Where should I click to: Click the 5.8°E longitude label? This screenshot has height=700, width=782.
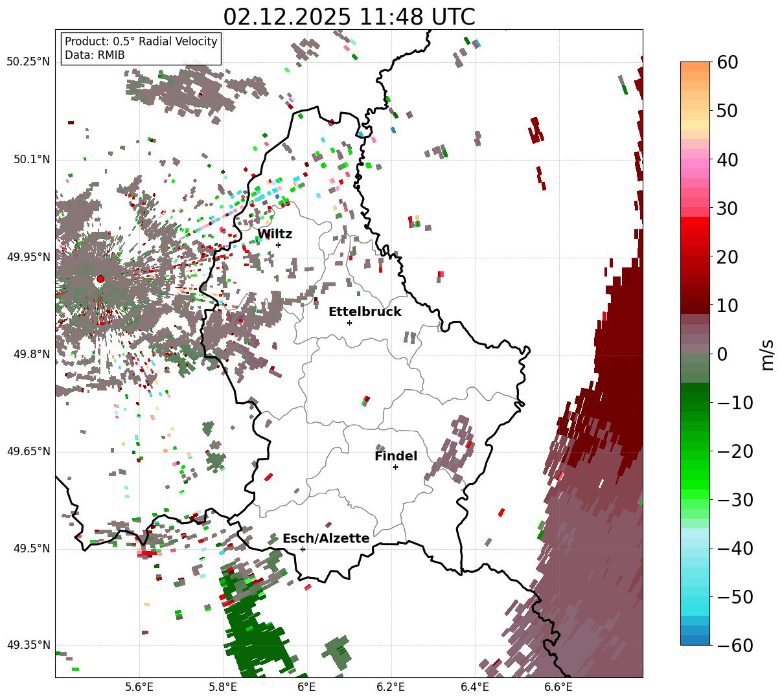pyautogui.click(x=224, y=687)
